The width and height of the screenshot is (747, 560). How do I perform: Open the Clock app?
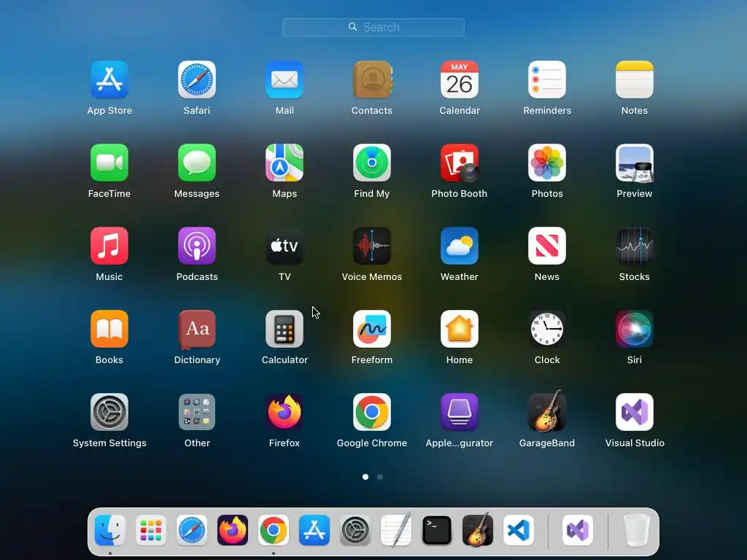click(x=547, y=329)
